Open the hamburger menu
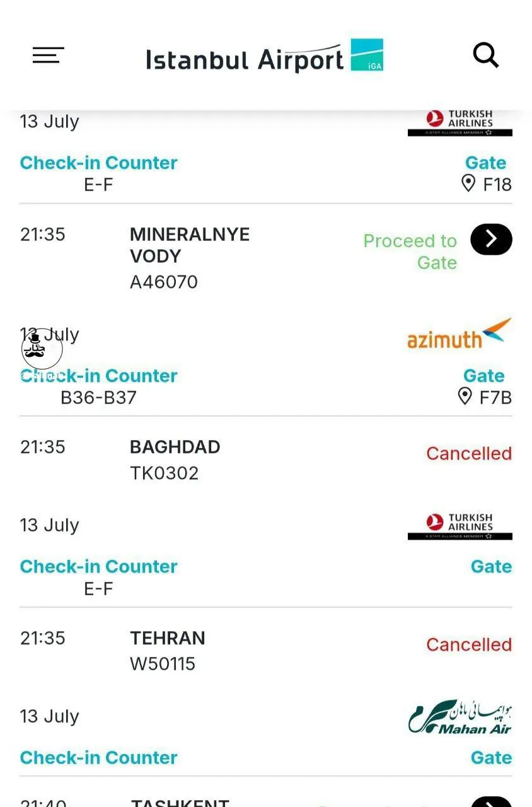This screenshot has height=807, width=532. (48, 55)
